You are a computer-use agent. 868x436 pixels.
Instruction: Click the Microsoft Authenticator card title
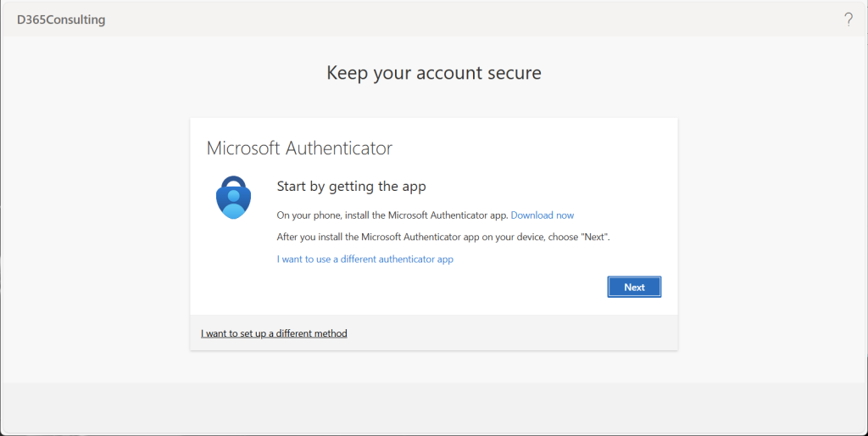[x=299, y=148]
